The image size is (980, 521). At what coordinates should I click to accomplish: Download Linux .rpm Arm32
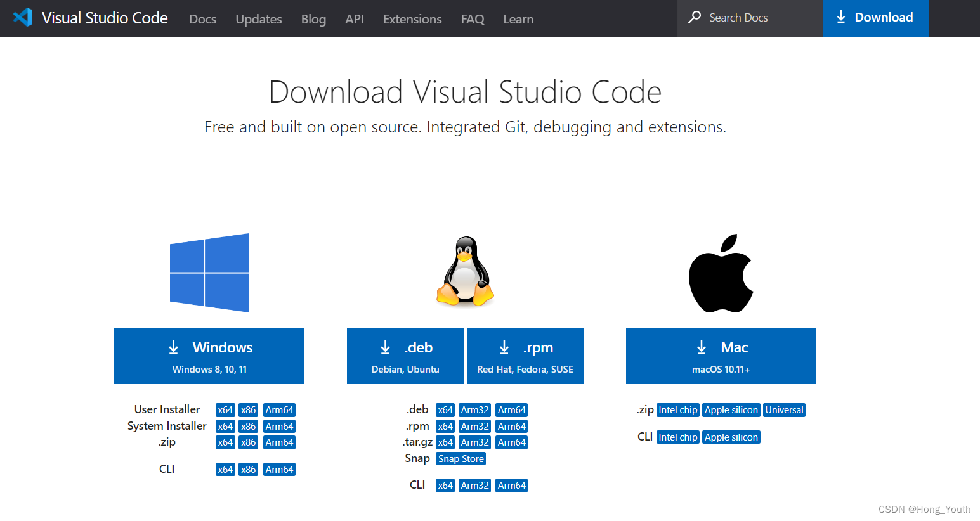[x=475, y=427]
